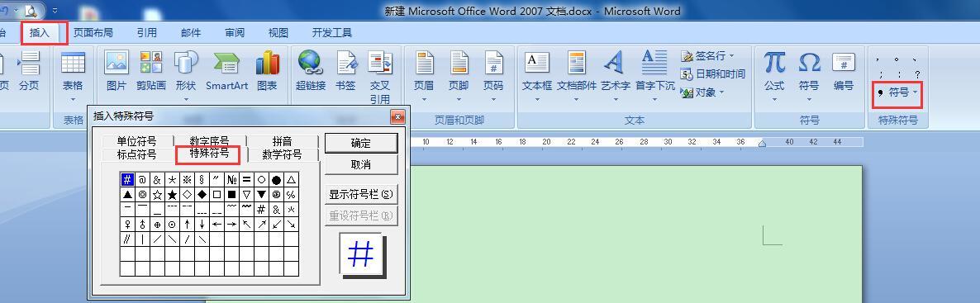
Task: Click the 取消 button
Action: 361,164
